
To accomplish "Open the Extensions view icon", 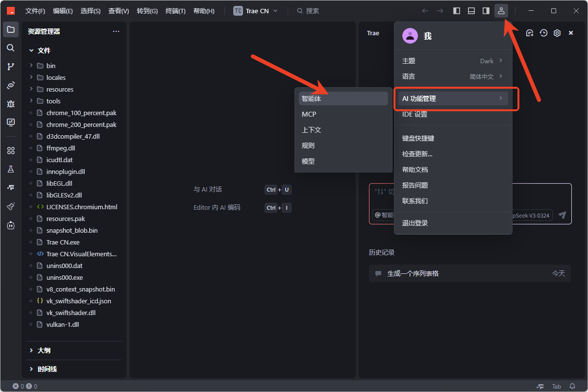I will [11, 150].
